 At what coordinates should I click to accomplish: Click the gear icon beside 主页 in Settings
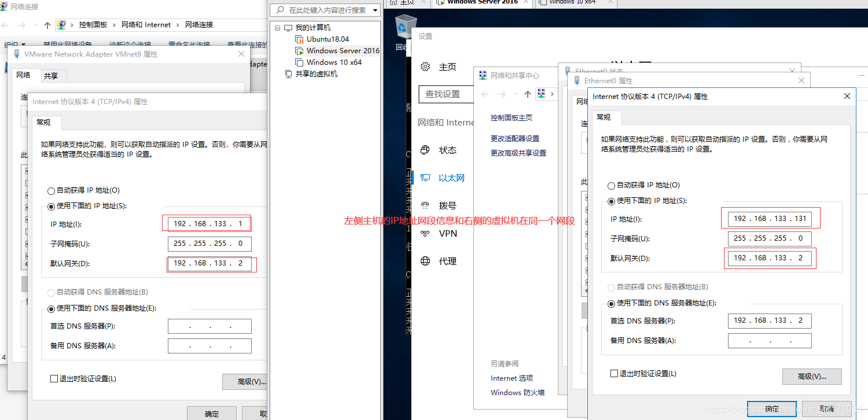click(426, 67)
